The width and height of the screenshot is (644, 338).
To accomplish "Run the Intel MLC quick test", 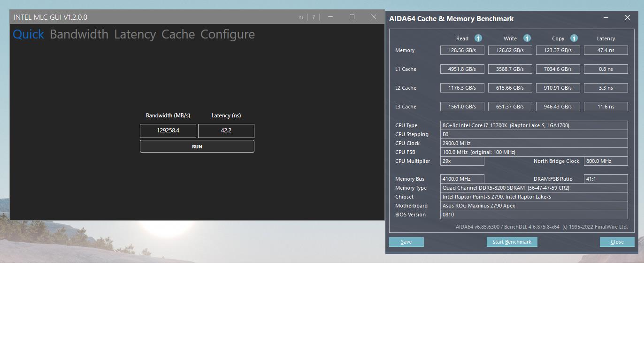I will pos(197,146).
